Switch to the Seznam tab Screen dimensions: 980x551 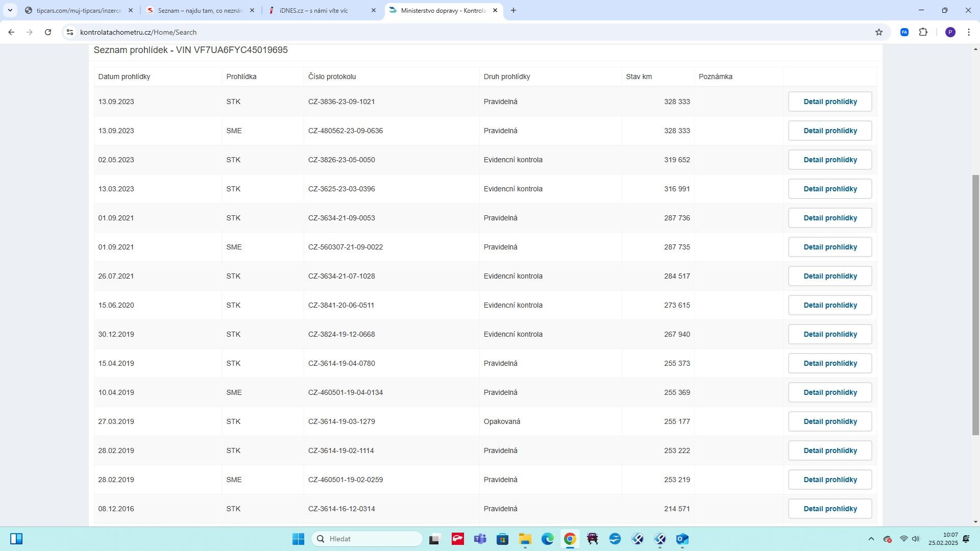[x=200, y=10]
